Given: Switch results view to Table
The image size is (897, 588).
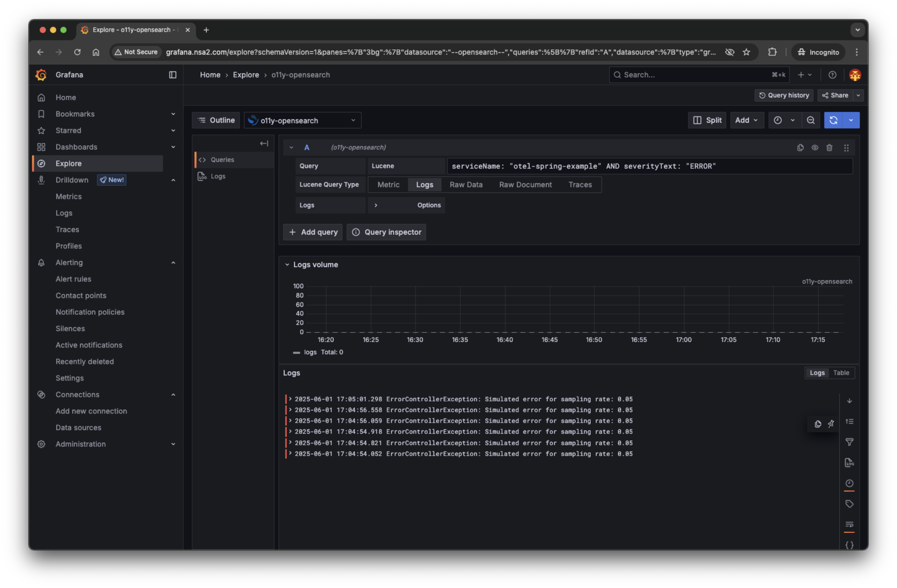Looking at the screenshot, I should click(841, 373).
